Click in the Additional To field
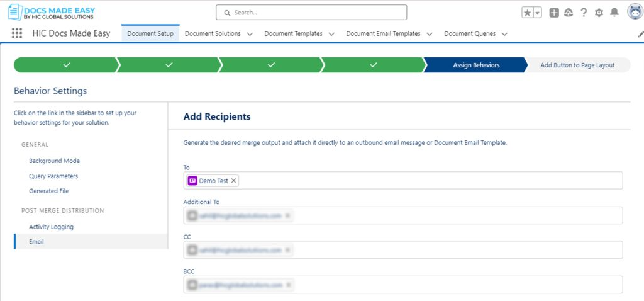644x301 pixels. [x=403, y=215]
